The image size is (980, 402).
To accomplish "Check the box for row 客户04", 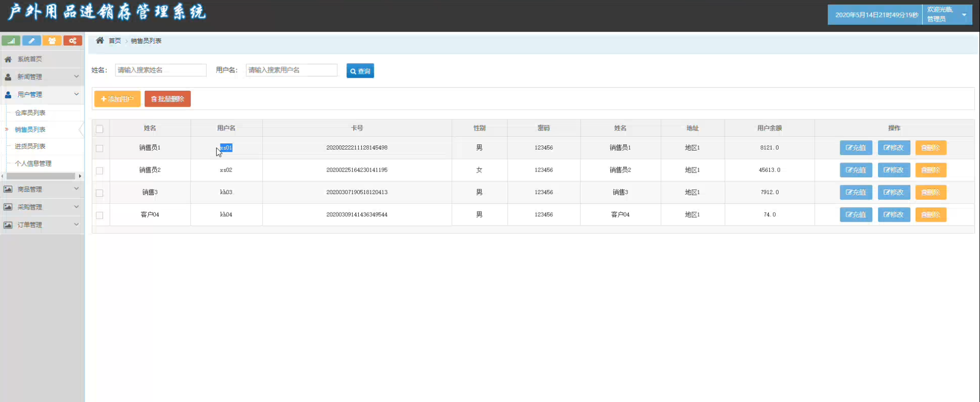I will 99,216.
